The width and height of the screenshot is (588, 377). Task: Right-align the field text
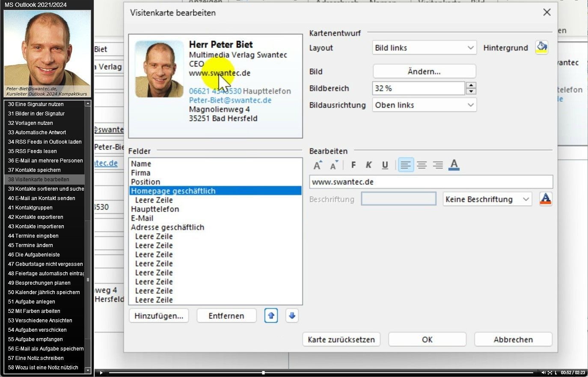pos(438,165)
